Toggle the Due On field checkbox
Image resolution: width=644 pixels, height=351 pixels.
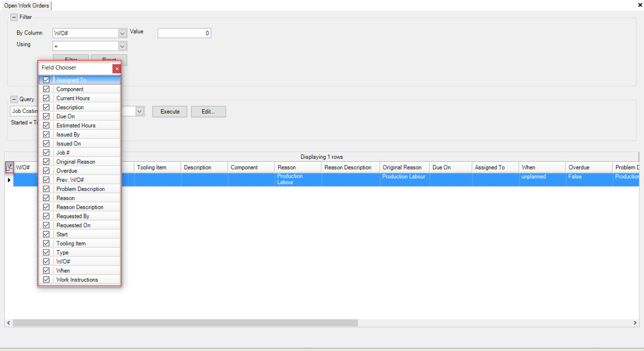[x=46, y=116]
